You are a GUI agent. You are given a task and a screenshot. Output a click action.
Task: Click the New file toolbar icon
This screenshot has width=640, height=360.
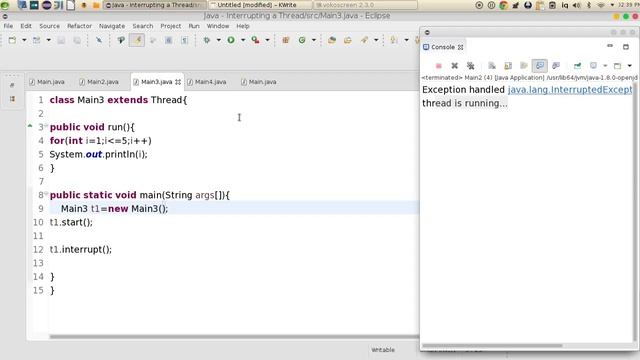tap(13, 40)
